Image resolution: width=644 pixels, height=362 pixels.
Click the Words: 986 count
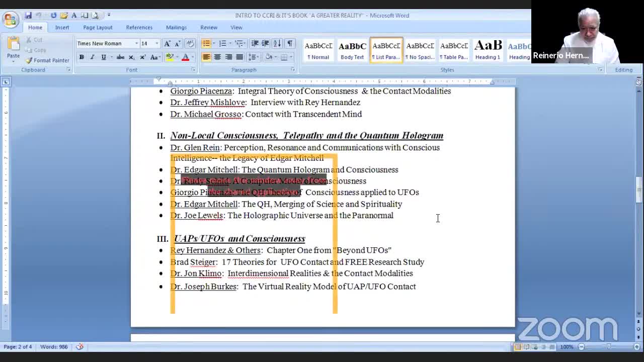click(x=53, y=347)
